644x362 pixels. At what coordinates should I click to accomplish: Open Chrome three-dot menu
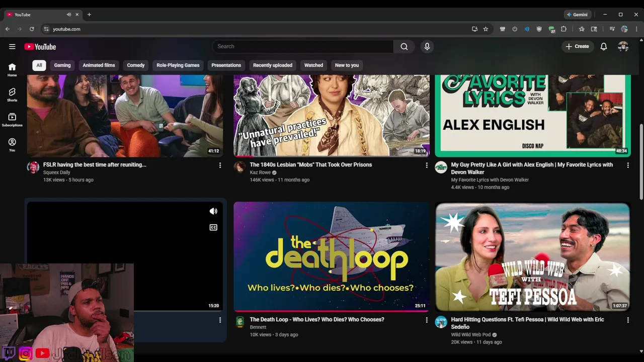click(x=636, y=29)
